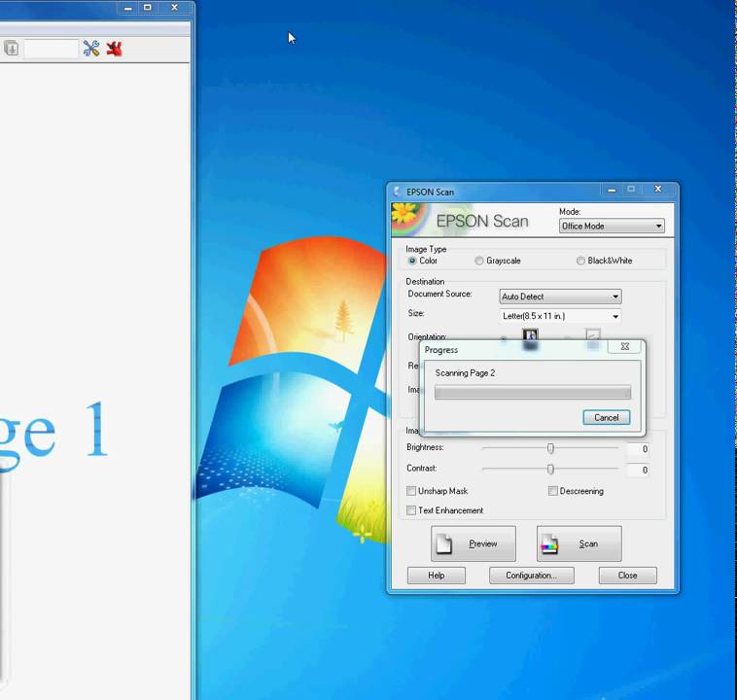Click the EPSON Scan title bar icon
The height and width of the screenshot is (700, 737).
(397, 192)
